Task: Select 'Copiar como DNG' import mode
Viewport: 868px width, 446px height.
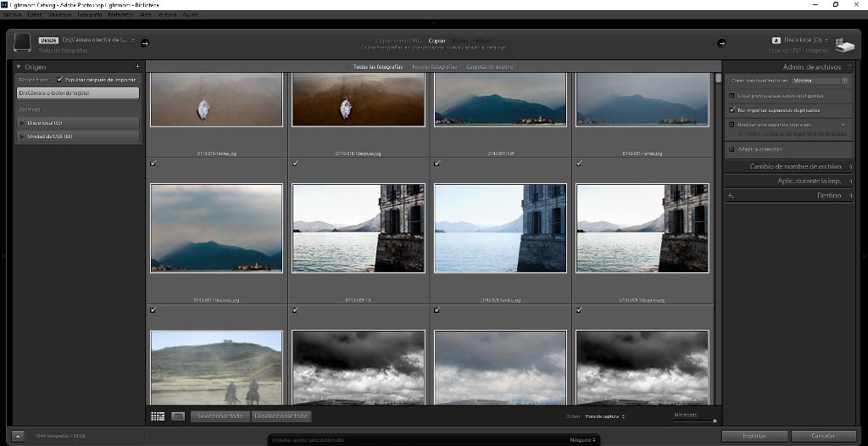Action: coord(398,41)
